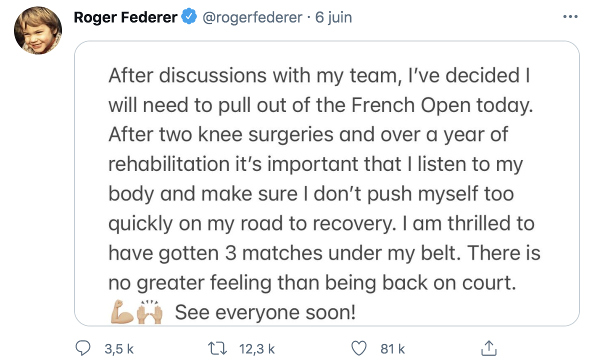The height and width of the screenshot is (364, 595).
Task: Click the 'rehabilitation it's important' text line
Action: 315,164
